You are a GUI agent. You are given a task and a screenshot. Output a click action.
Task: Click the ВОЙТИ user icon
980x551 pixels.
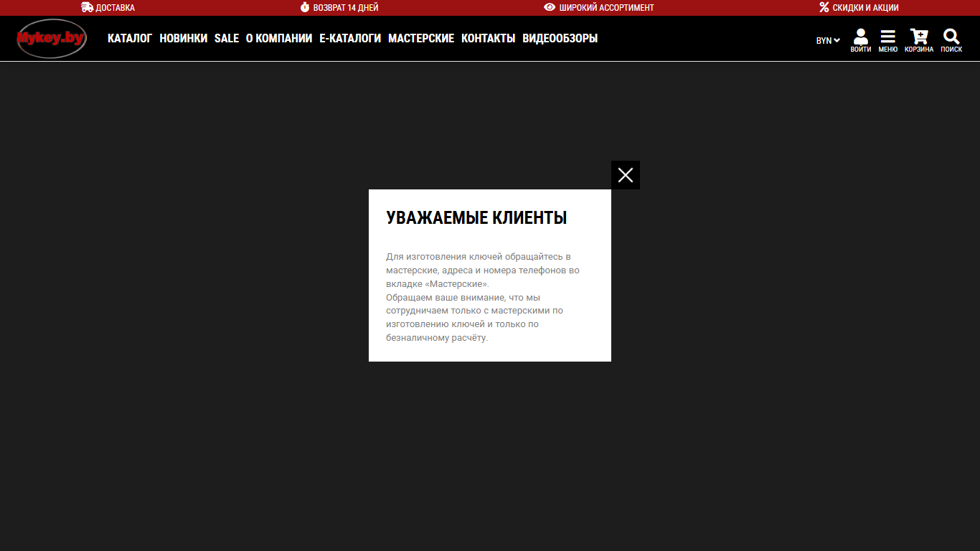coord(861,40)
